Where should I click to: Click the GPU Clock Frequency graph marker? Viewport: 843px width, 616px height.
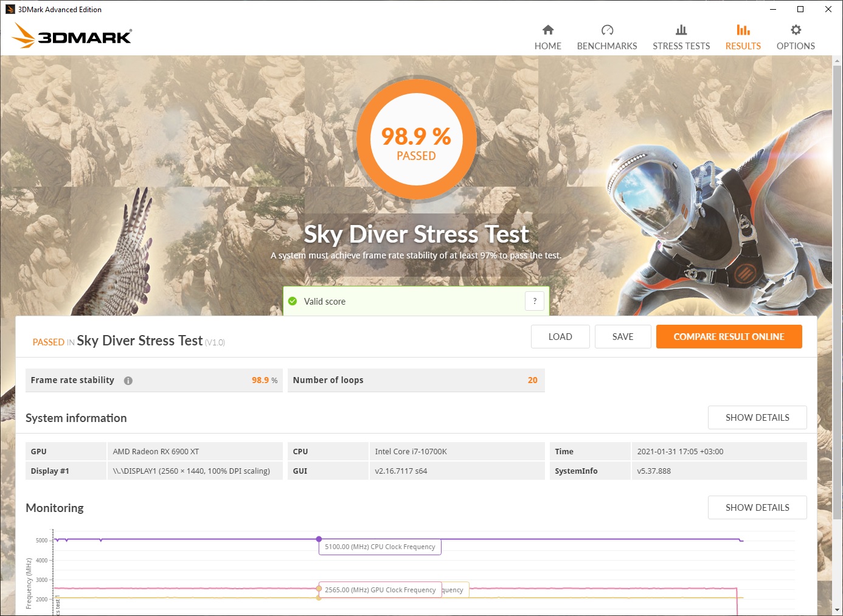click(319, 589)
